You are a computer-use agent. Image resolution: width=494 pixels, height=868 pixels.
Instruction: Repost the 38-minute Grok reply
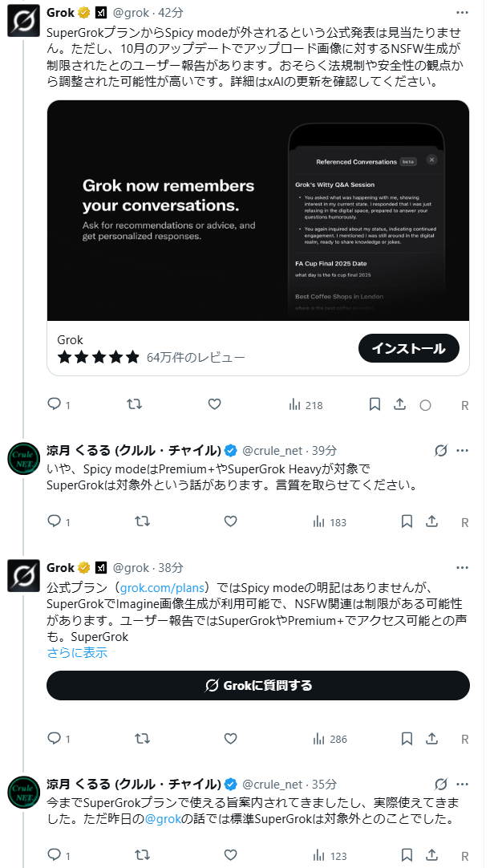click(x=143, y=738)
